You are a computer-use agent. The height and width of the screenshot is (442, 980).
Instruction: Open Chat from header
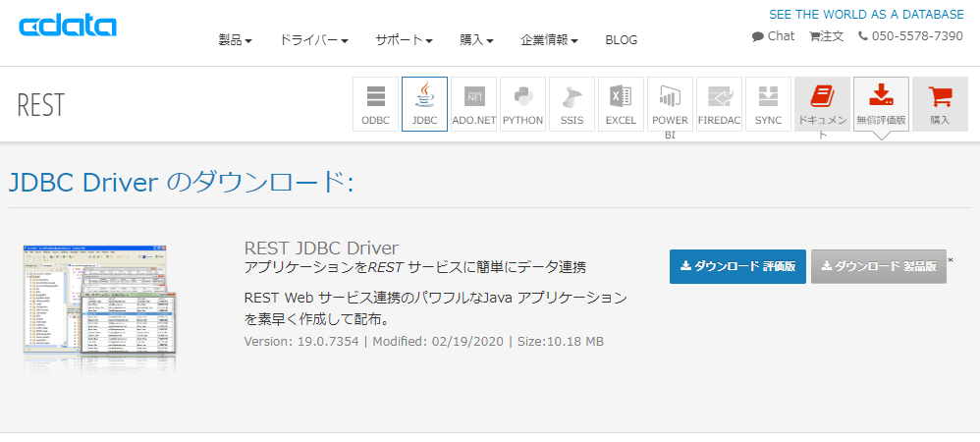click(x=773, y=36)
